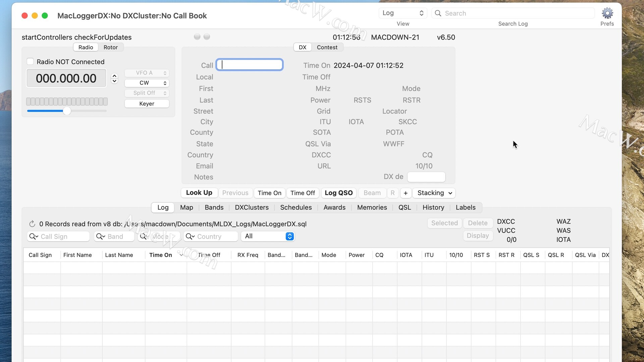Click the radio level slider knob
Viewport: 644px width, 362px height.
(x=67, y=111)
